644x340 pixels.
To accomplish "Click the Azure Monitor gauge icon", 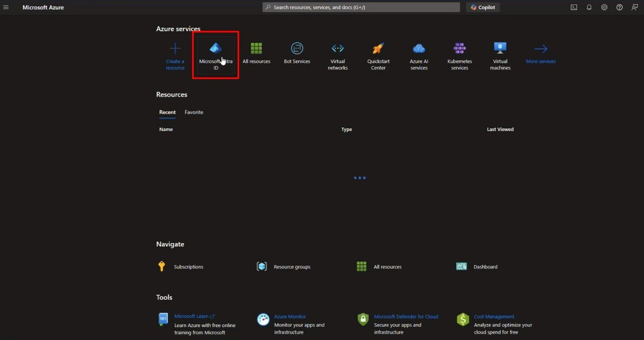I will 263,319.
